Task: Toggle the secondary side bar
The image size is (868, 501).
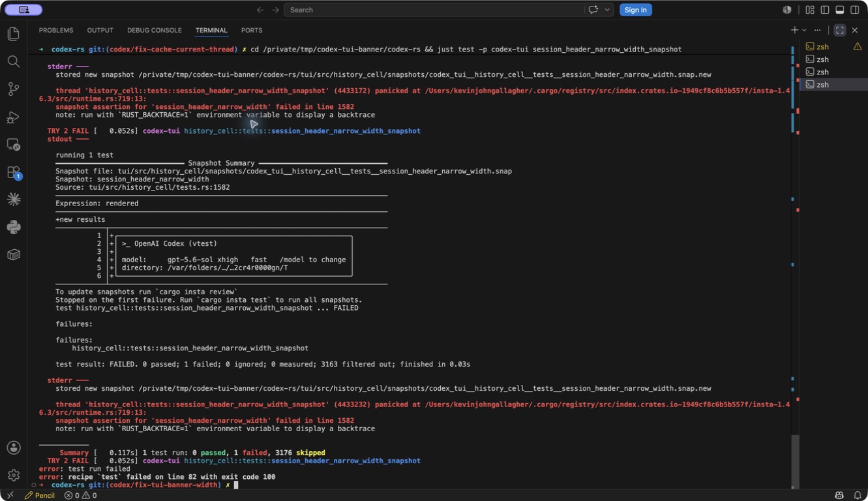Action: tap(855, 10)
